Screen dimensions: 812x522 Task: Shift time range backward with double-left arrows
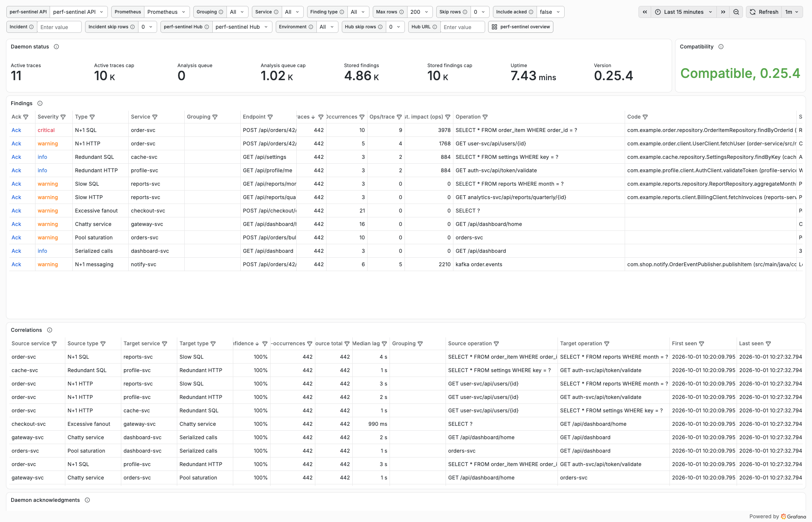[645, 12]
